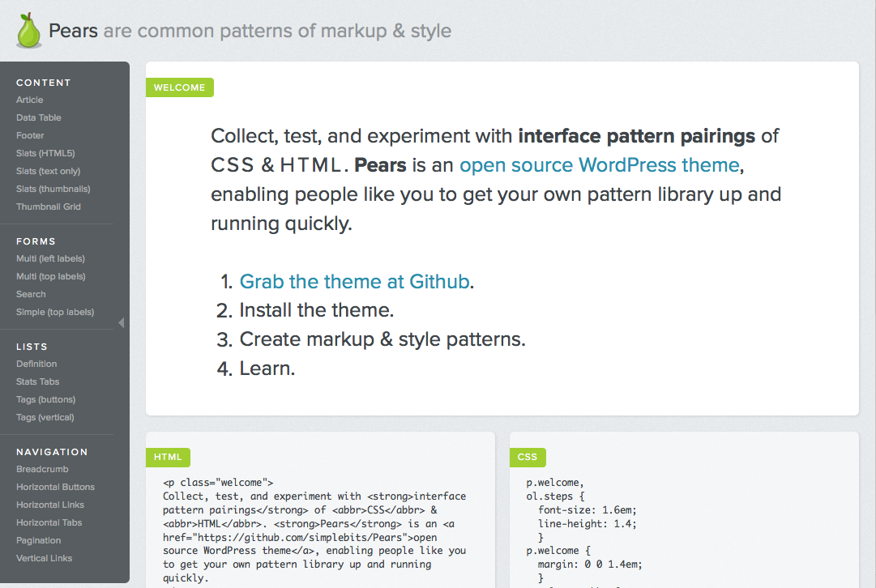Viewport: 876px width, 588px height.
Task: Click the NAVIGATION sidebar heading
Action: (x=52, y=452)
